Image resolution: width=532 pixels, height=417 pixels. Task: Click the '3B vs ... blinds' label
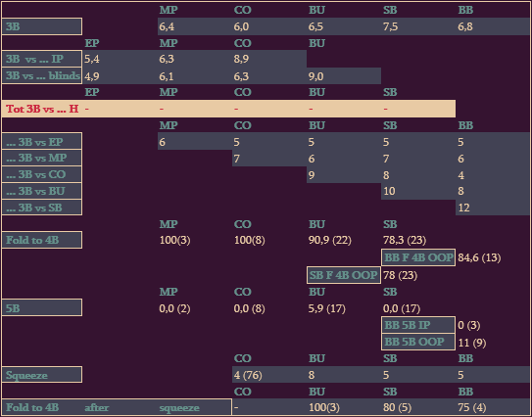[x=41, y=75]
